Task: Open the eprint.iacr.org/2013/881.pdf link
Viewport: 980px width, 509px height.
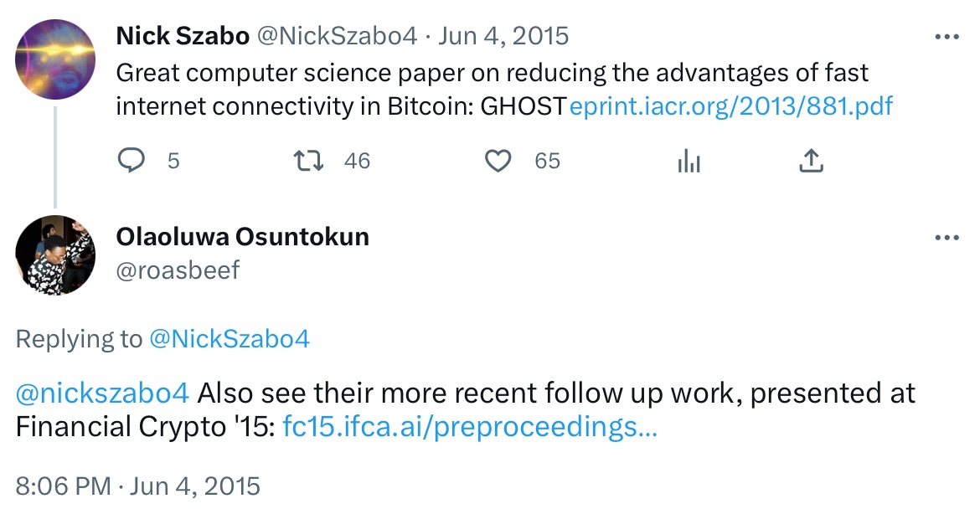Action: click(731, 106)
